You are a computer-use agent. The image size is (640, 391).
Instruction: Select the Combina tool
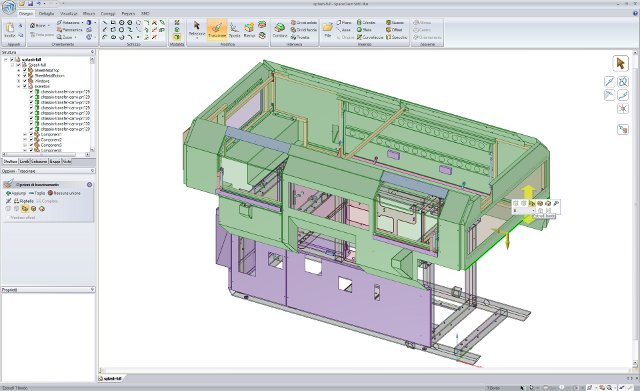coord(280,30)
